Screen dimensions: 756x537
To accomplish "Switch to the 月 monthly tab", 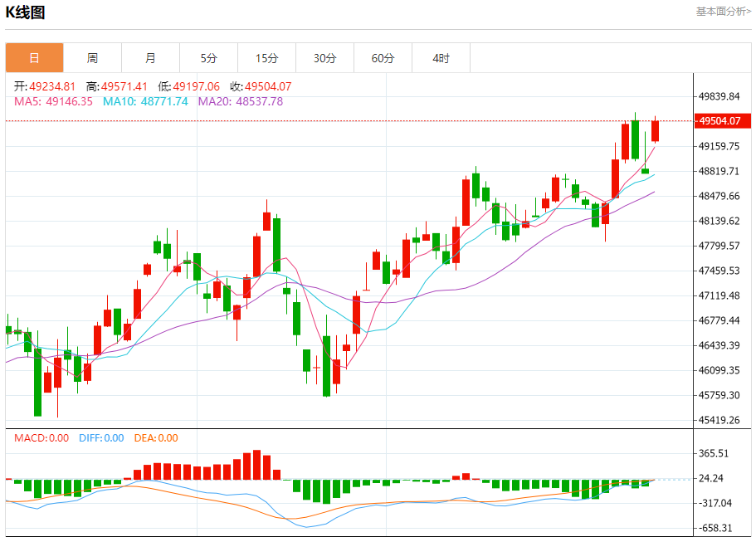I will [150, 58].
